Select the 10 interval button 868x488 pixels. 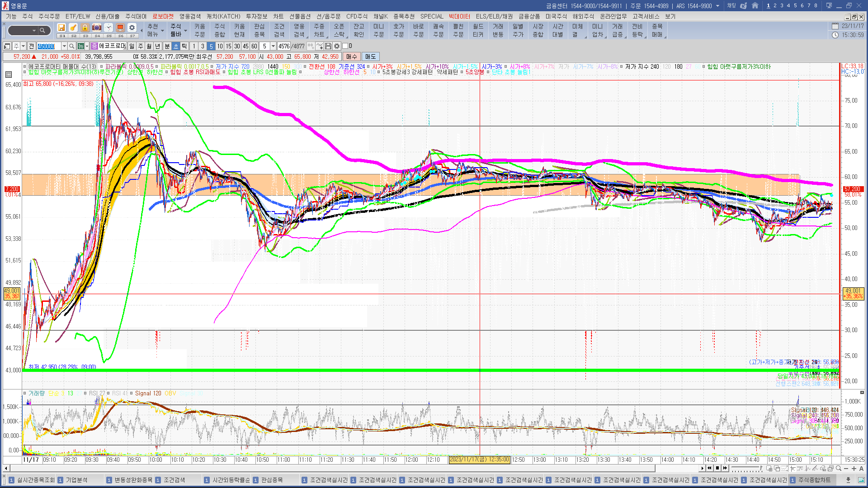click(220, 46)
